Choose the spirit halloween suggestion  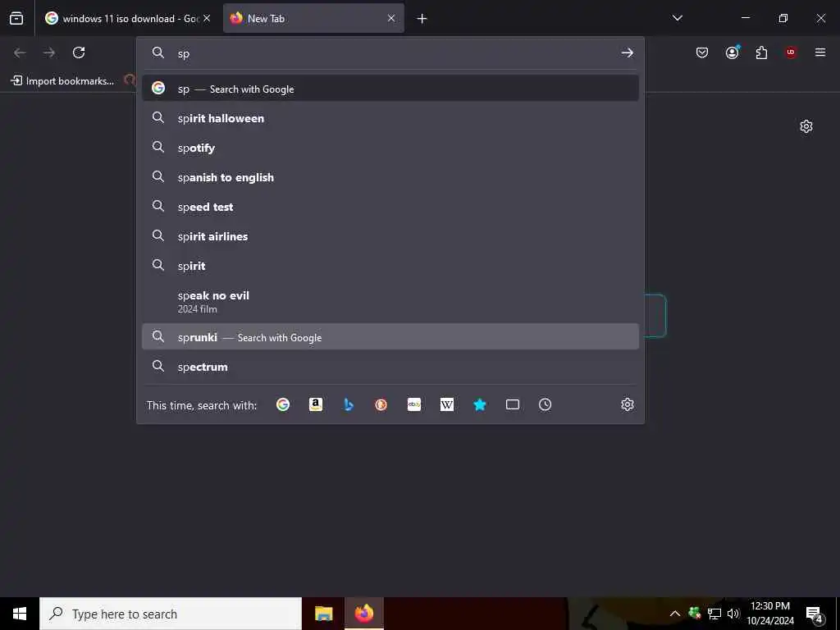390,118
